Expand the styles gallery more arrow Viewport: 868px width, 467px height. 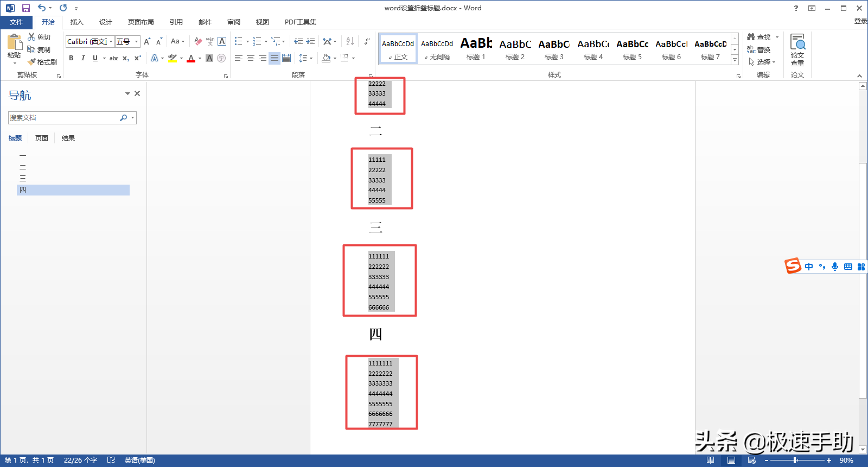point(735,60)
